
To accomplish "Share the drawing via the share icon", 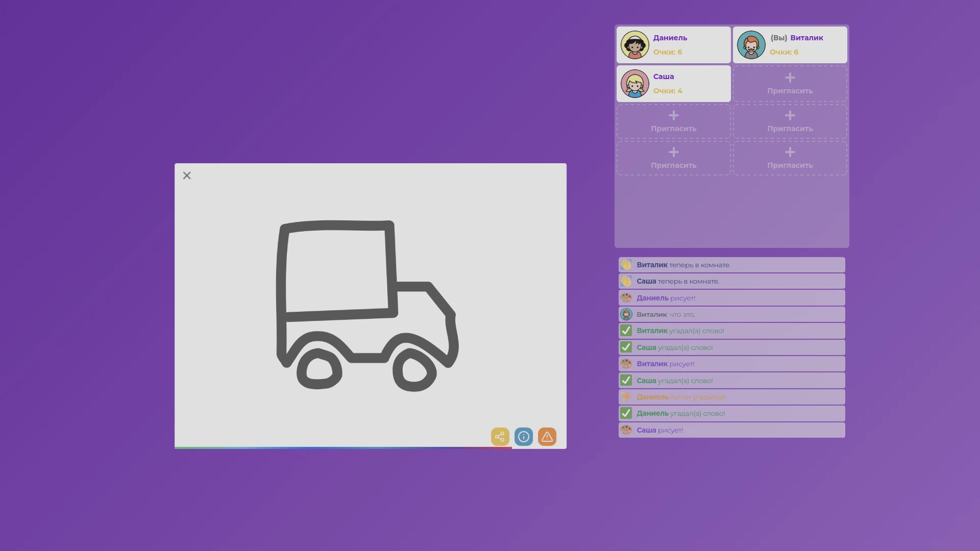I will coord(500,437).
